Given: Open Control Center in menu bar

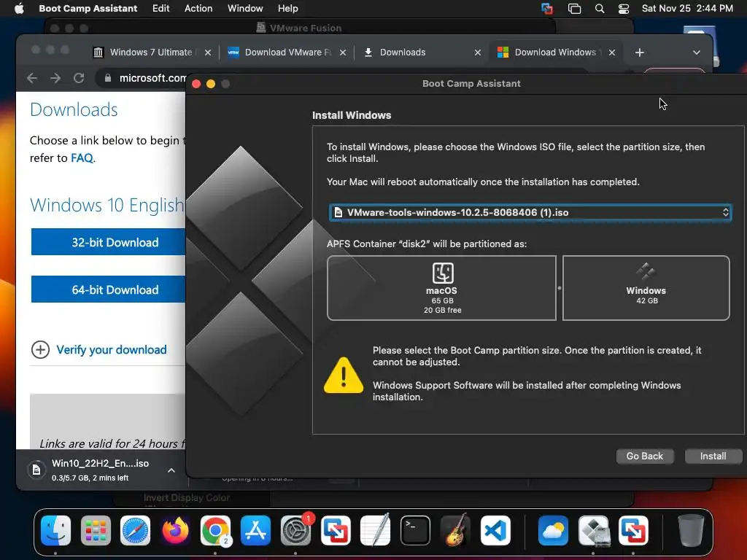Looking at the screenshot, I should click(624, 9).
